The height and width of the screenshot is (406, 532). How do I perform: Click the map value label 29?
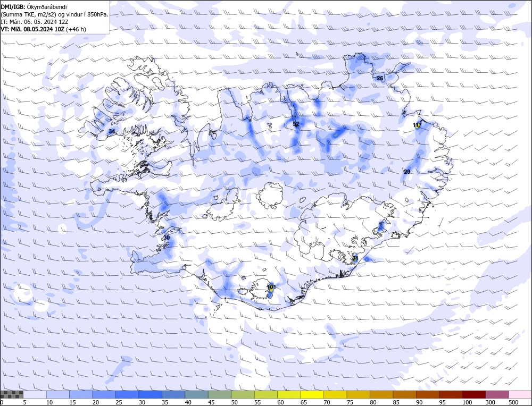point(407,172)
